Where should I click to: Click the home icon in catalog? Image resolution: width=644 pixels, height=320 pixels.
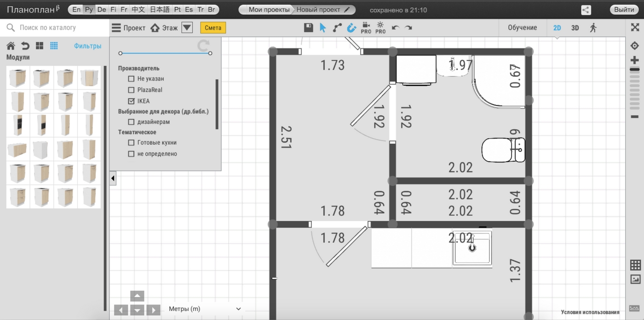[x=11, y=46]
